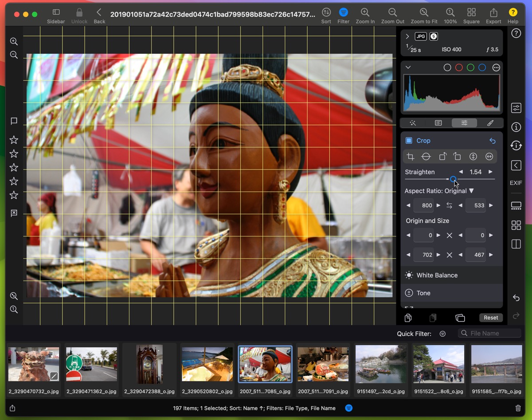Collapse the histogram panel chevron

[x=408, y=67]
